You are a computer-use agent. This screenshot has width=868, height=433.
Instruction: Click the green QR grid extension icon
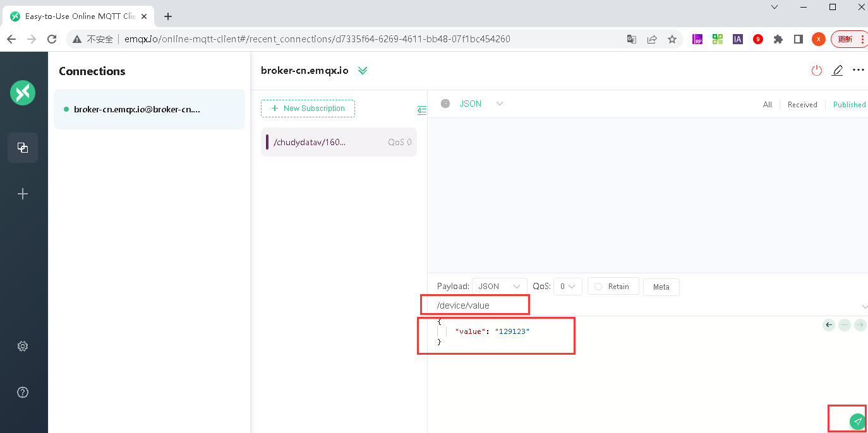pos(718,39)
